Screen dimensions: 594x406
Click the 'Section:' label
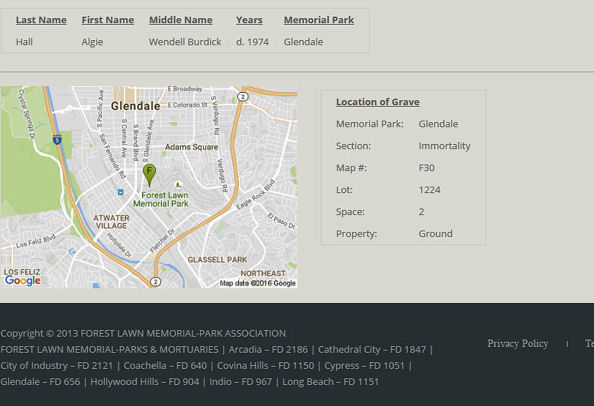click(353, 146)
